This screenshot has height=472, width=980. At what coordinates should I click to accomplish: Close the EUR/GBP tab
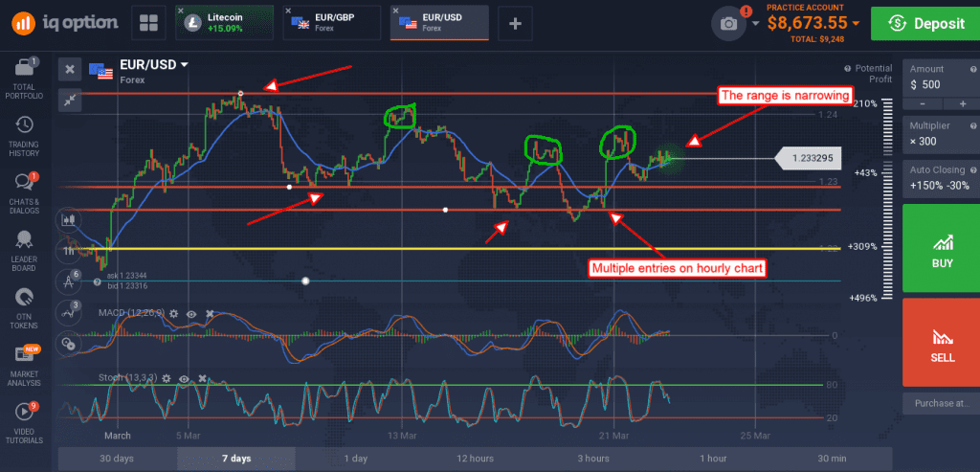pos(287,11)
